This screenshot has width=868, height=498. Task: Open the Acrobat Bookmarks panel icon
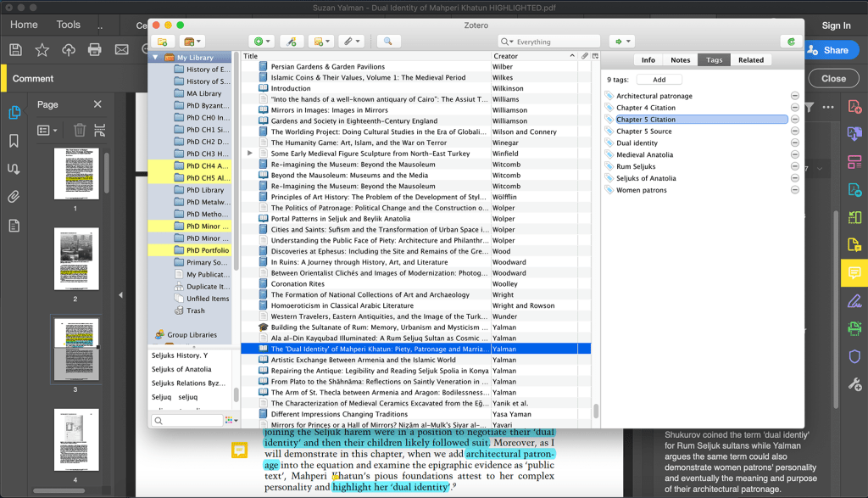coord(14,141)
